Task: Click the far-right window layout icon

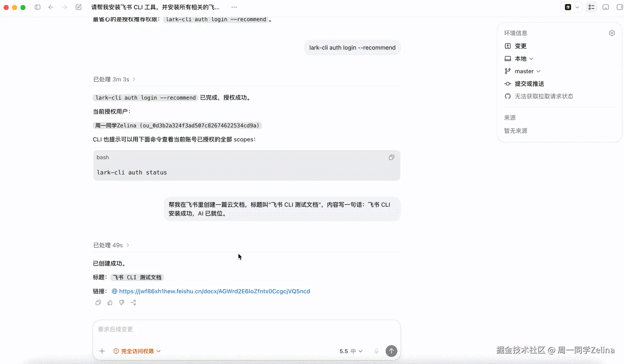Action: [620, 7]
